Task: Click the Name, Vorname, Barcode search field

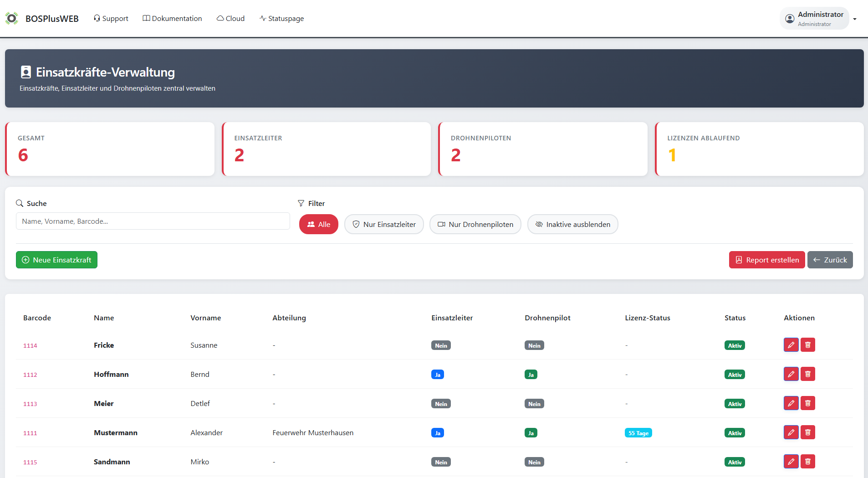Action: [153, 221]
